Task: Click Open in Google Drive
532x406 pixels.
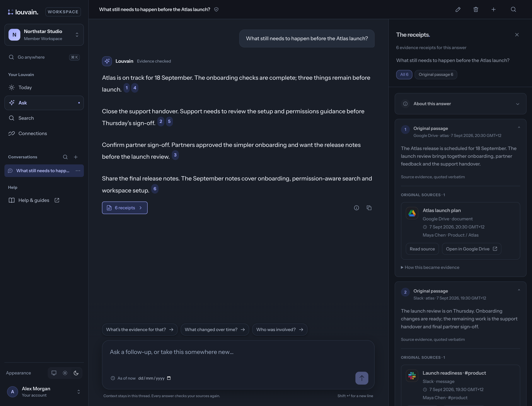Action: pyautogui.click(x=471, y=249)
